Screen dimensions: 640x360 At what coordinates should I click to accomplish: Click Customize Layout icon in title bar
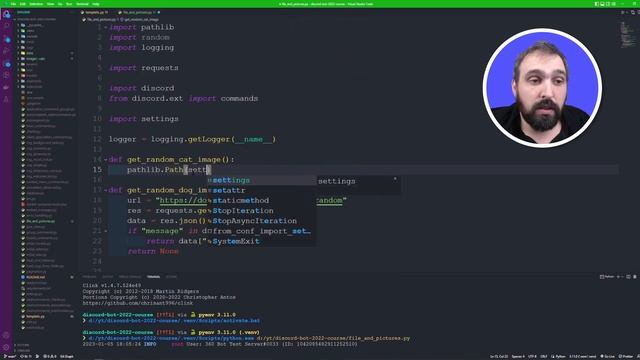[x=613, y=4]
